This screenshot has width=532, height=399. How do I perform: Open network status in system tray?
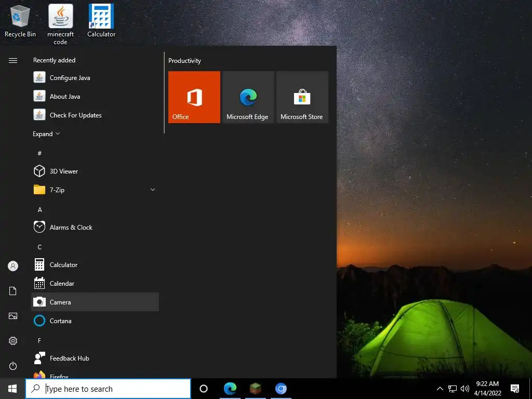click(x=453, y=389)
